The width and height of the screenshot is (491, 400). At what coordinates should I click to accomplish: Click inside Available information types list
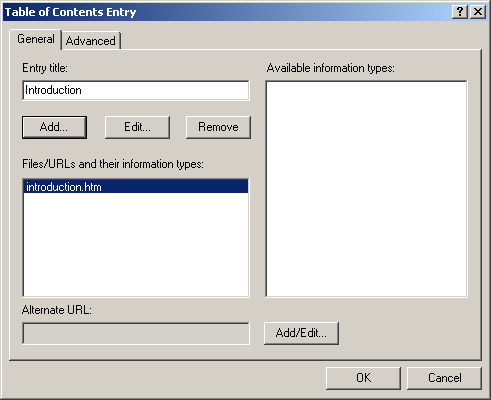[x=366, y=189]
